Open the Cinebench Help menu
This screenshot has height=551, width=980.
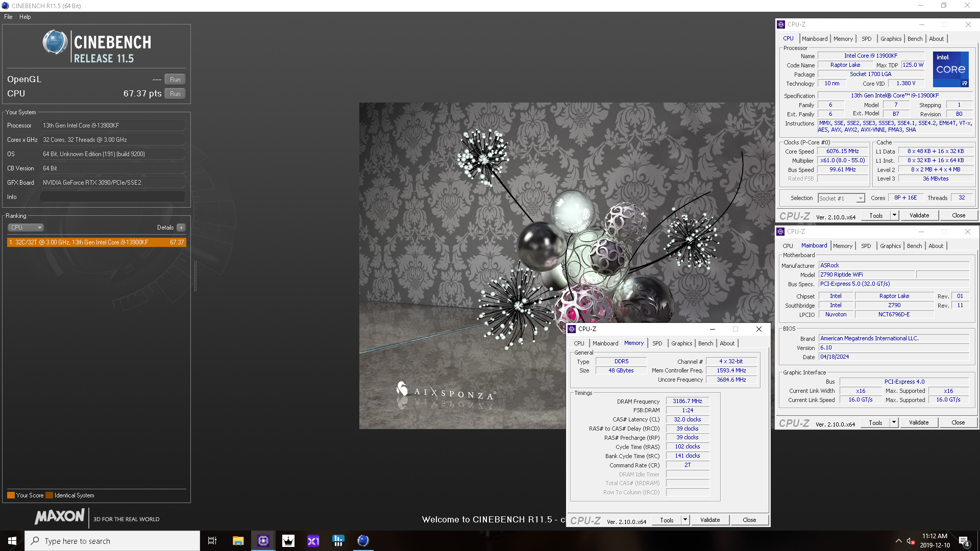point(25,17)
